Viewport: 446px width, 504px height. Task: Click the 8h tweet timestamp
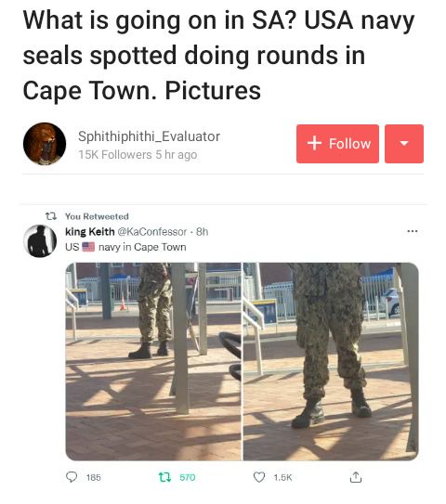click(x=202, y=231)
